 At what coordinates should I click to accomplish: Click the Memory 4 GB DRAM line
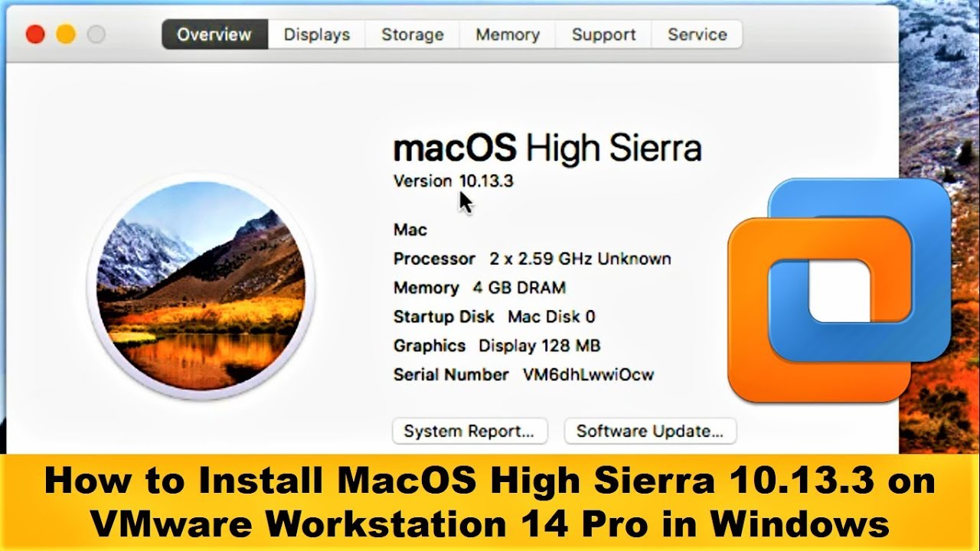click(x=479, y=288)
